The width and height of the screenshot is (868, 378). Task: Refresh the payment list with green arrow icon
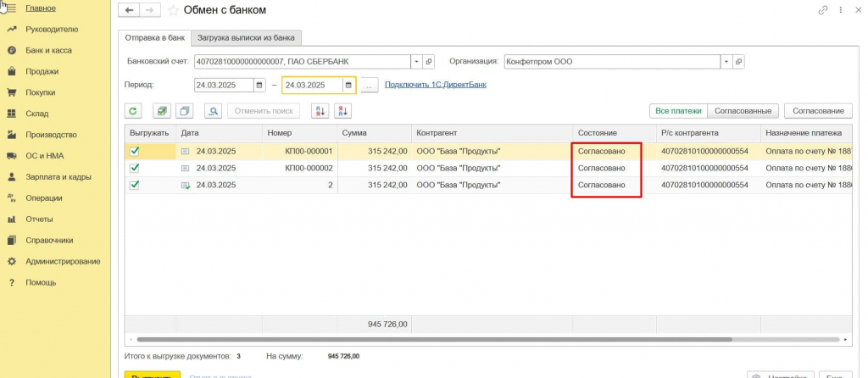133,111
